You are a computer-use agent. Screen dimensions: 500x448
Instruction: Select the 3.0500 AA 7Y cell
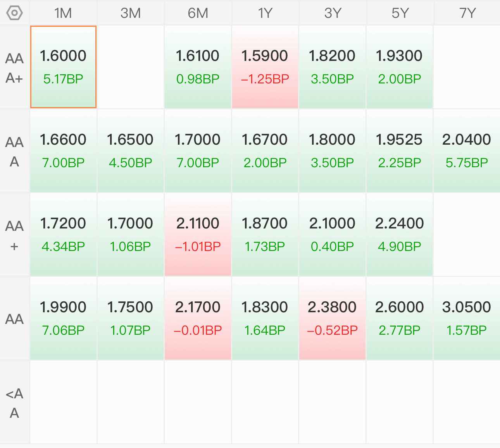(x=467, y=318)
